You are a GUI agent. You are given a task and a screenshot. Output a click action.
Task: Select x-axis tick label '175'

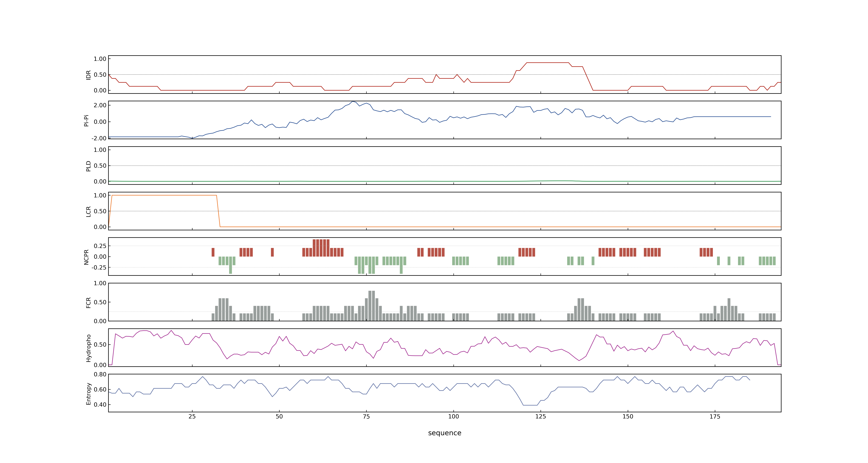pos(715,416)
